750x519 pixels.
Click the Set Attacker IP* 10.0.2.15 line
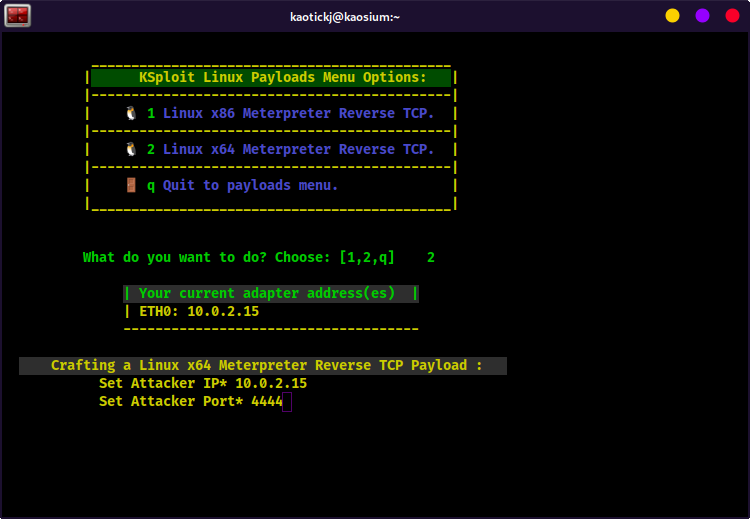203,383
